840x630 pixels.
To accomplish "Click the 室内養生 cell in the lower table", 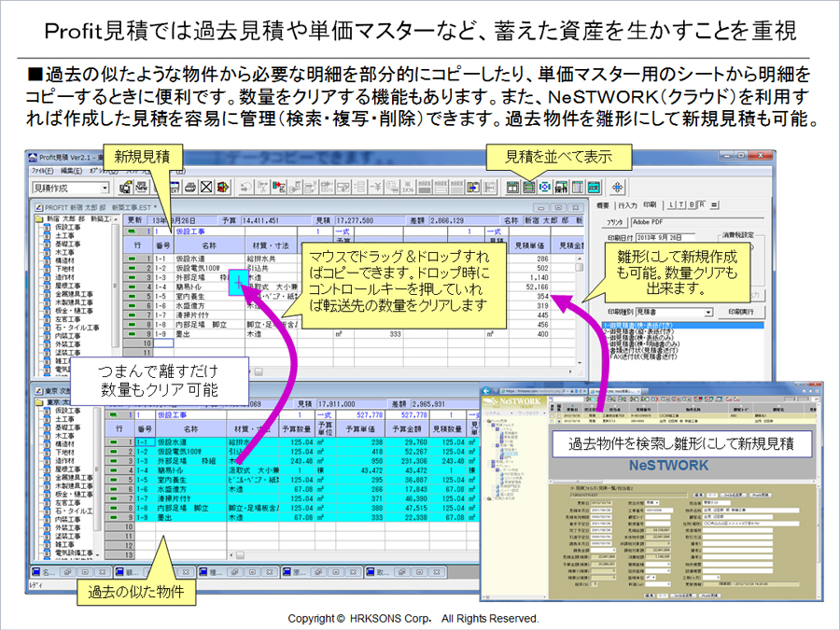I will [191, 480].
